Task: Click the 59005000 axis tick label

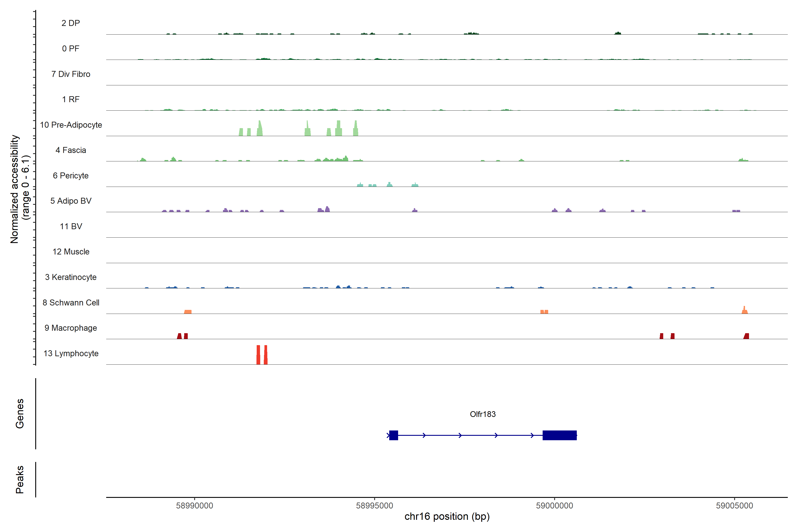Action: (x=734, y=506)
